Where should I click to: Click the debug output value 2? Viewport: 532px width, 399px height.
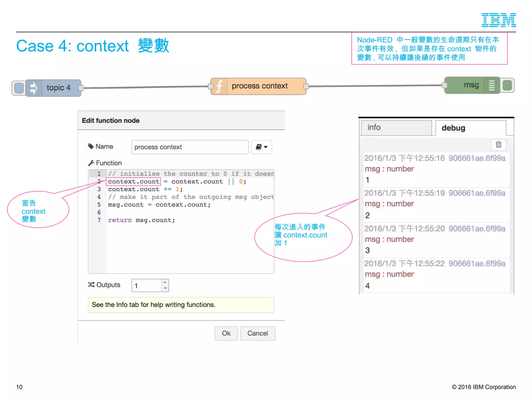367,215
